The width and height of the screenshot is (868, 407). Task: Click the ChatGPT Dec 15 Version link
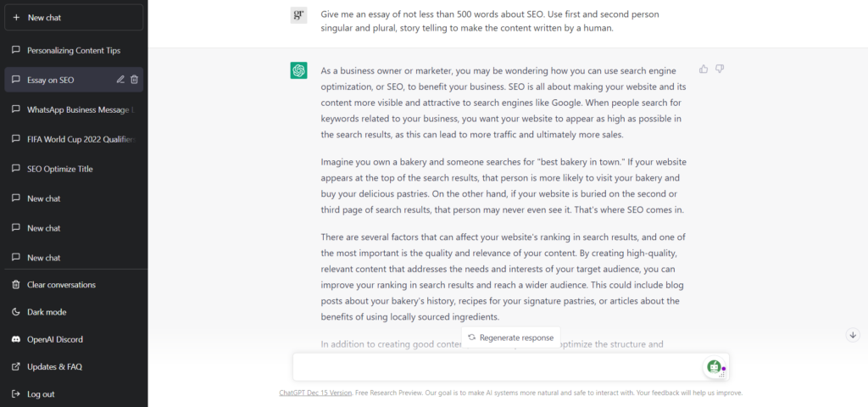pos(315,393)
